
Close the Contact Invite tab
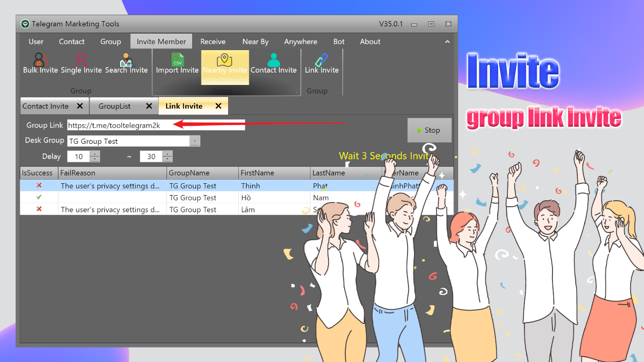(81, 106)
